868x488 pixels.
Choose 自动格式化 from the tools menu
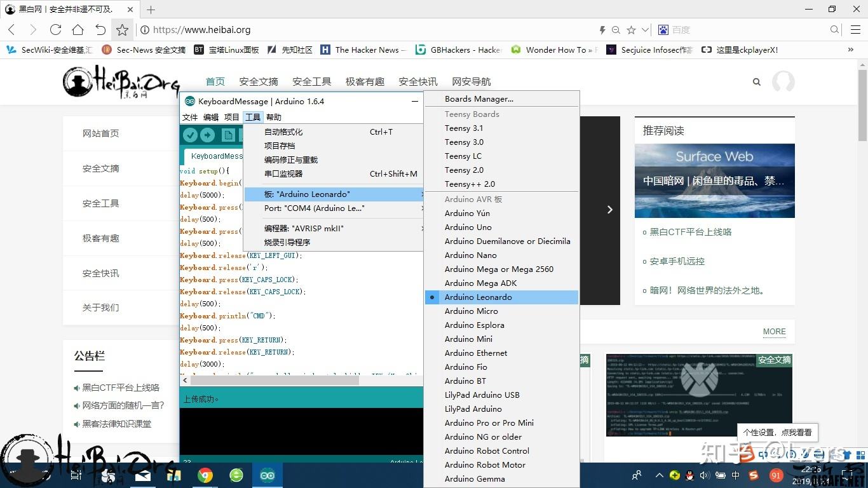334,132
